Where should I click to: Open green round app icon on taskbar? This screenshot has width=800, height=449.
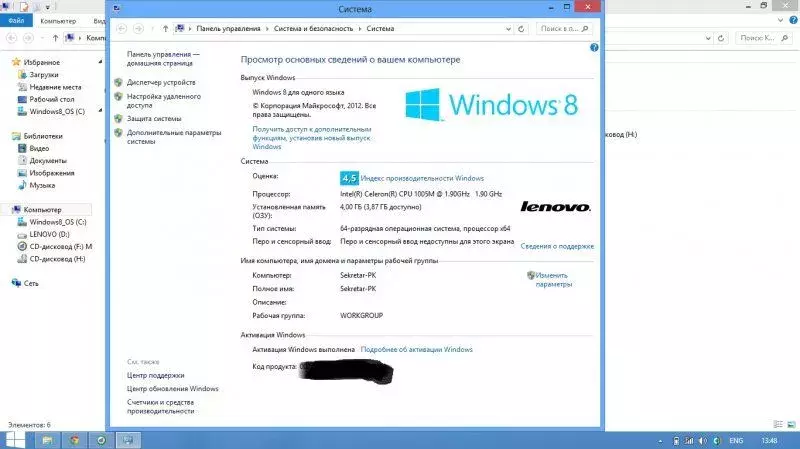101,440
